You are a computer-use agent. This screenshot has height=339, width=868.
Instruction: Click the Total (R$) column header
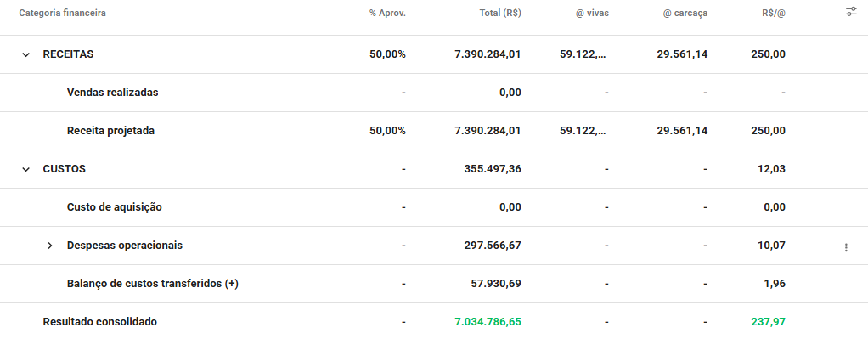500,14
